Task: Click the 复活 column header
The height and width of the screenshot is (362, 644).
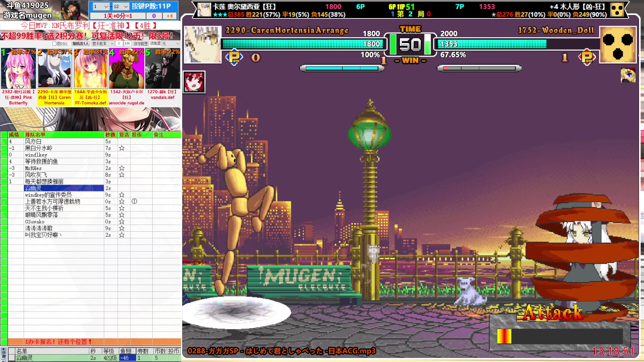Action: (124, 135)
